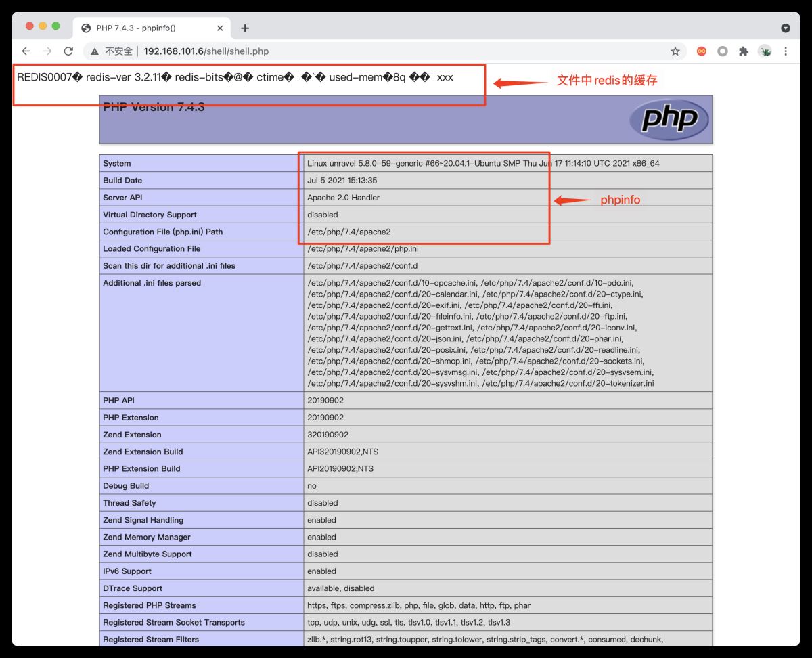Open the tab search dropdown arrow

tap(786, 28)
